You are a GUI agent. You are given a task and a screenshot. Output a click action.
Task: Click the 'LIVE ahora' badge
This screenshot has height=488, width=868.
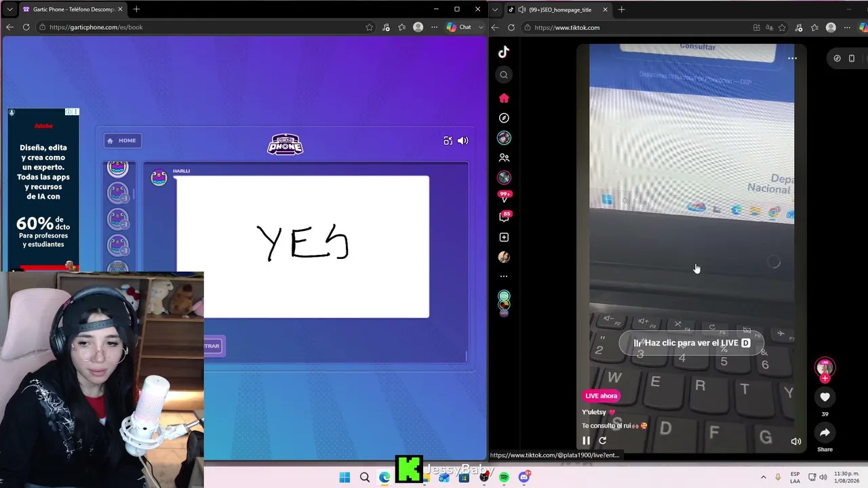point(601,396)
